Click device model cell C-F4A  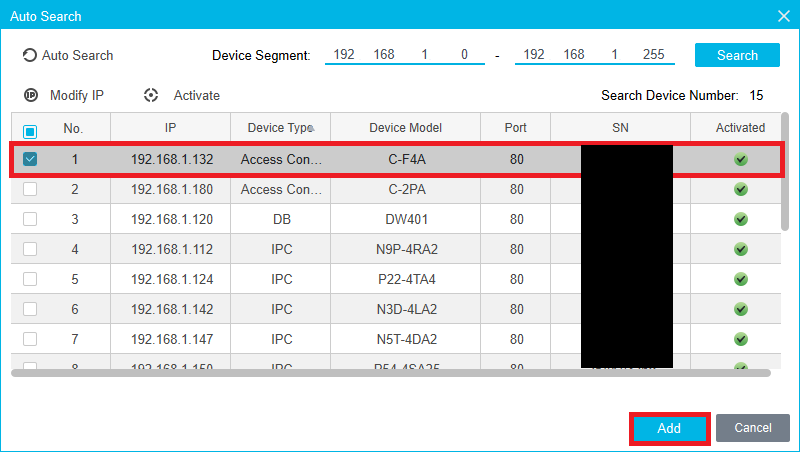[407, 160]
